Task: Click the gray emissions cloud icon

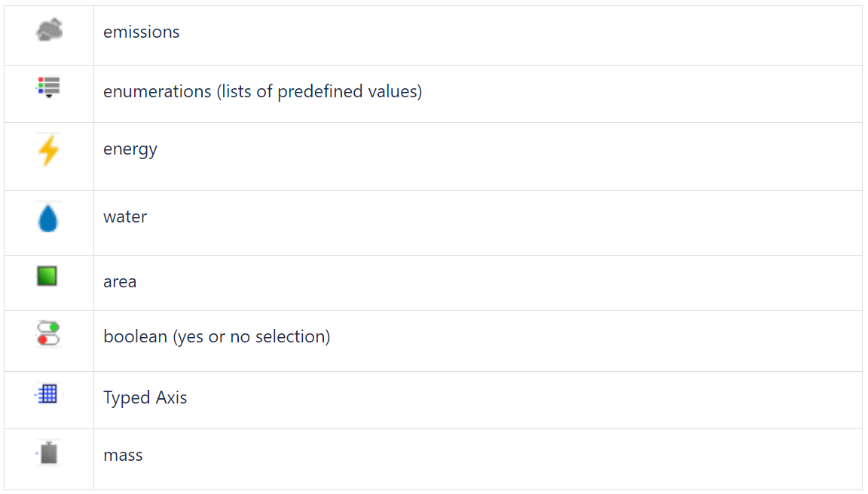Action: click(49, 30)
